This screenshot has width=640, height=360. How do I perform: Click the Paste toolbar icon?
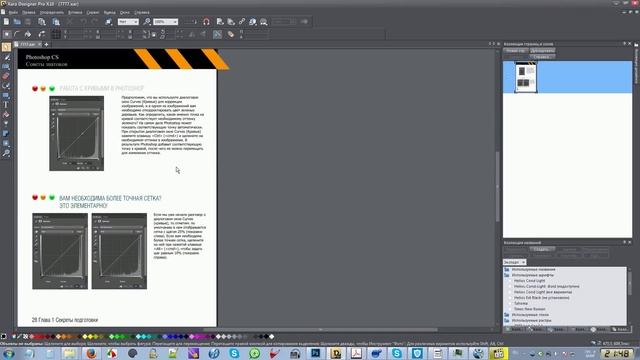pos(56,22)
